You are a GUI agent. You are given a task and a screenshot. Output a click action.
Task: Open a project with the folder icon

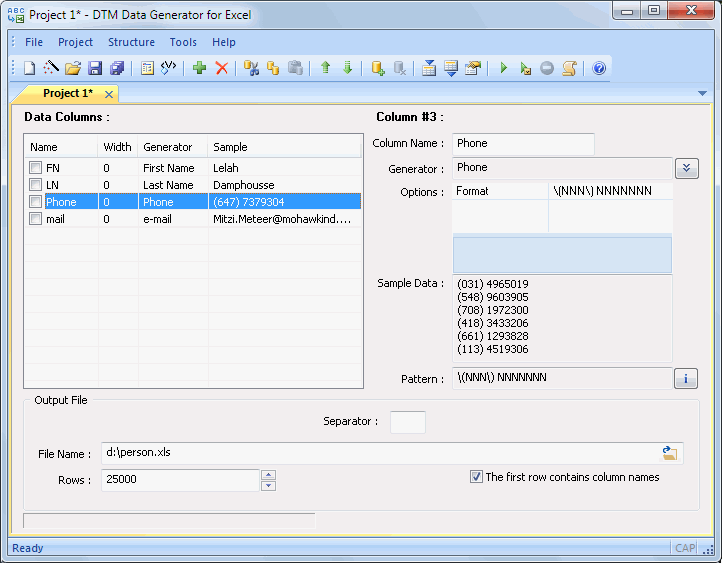[x=73, y=68]
